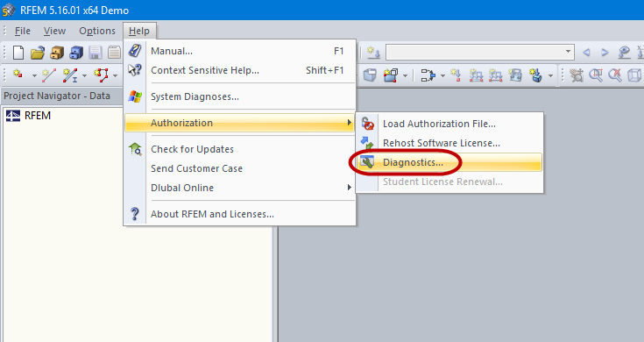
Task: Choose Send Customer Case
Action: click(240, 168)
